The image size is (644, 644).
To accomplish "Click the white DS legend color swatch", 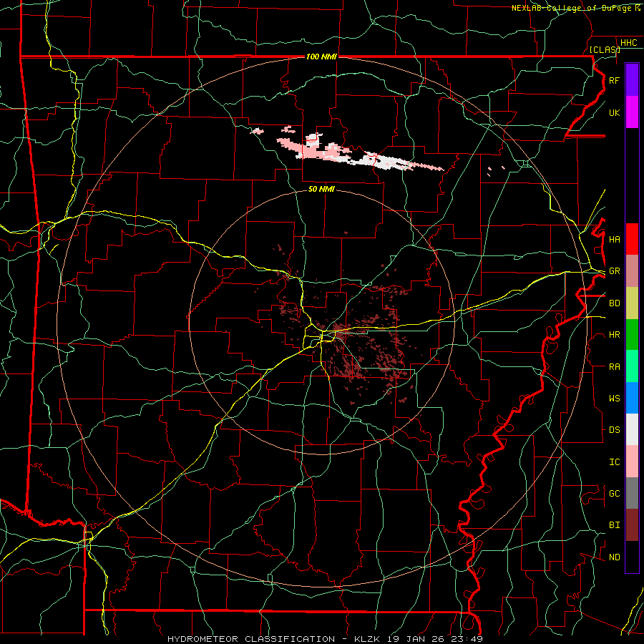I will pos(632,429).
